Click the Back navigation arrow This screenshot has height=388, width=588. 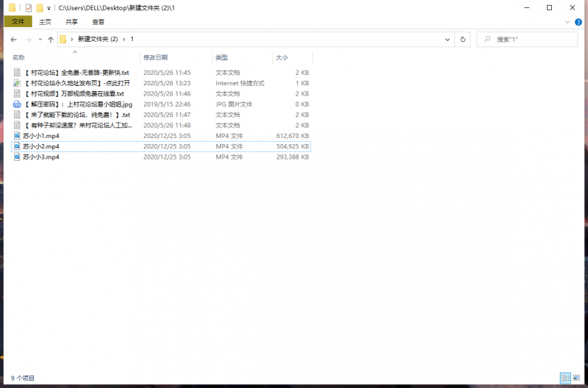click(x=13, y=39)
